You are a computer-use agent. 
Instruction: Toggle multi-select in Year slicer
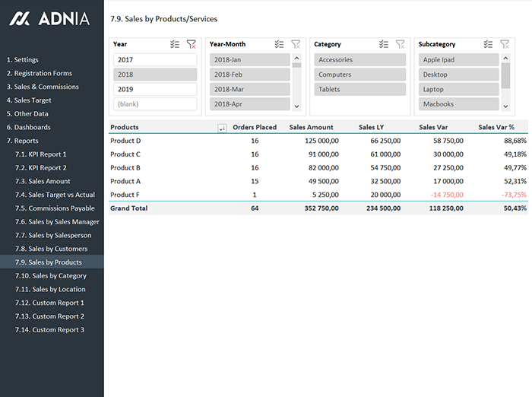point(176,45)
